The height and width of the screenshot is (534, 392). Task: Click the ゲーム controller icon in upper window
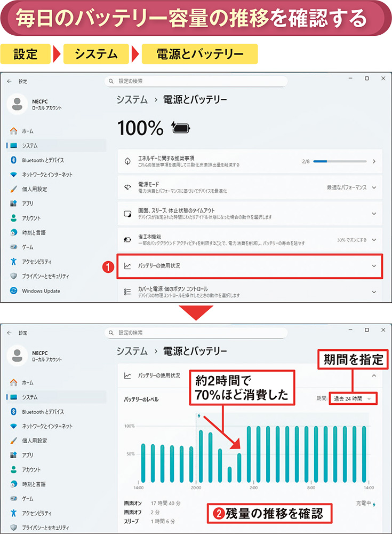(14, 247)
